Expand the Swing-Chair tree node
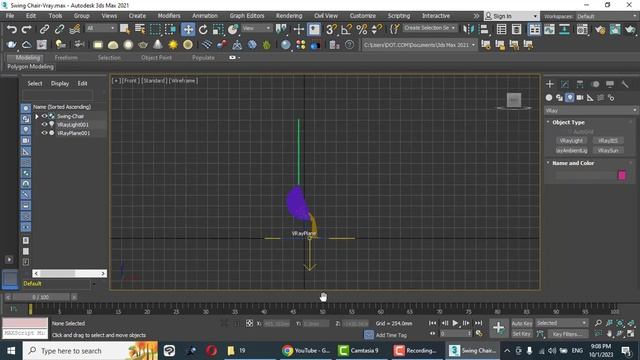This screenshot has width=640, height=360. [x=37, y=116]
